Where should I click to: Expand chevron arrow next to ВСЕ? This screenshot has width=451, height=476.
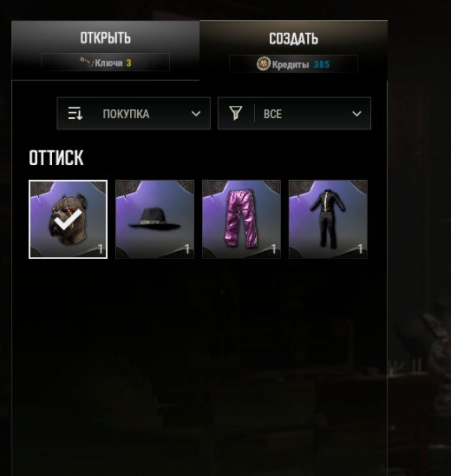click(x=357, y=114)
